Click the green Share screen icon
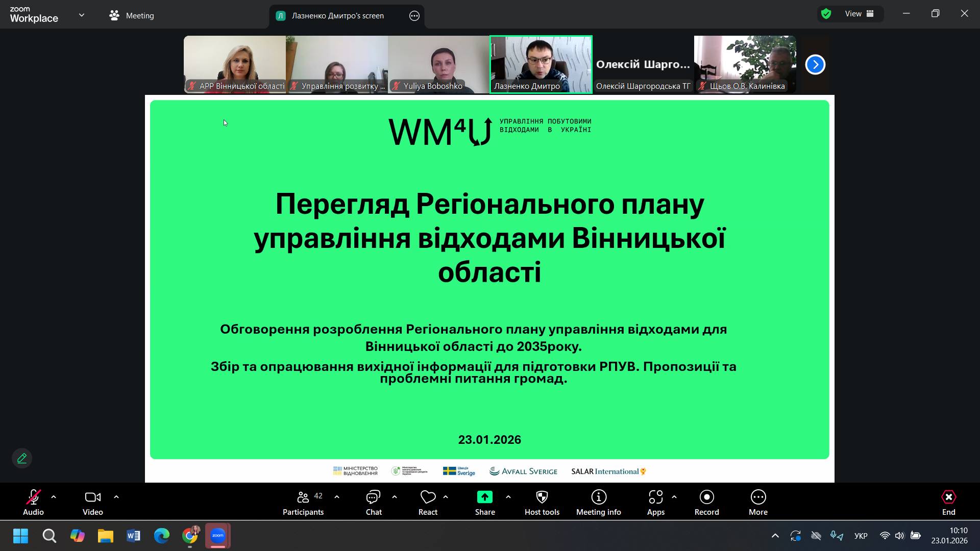 [484, 497]
